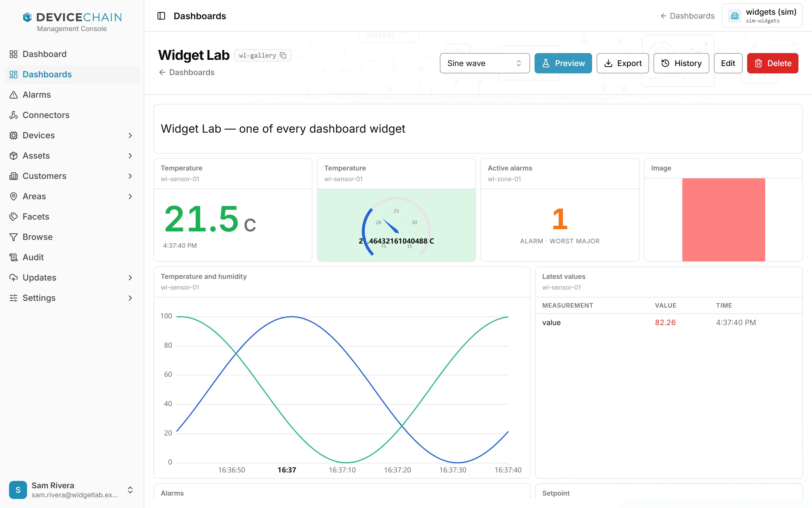Click the Sam Rivera avatar
The width and height of the screenshot is (812, 508).
18,490
